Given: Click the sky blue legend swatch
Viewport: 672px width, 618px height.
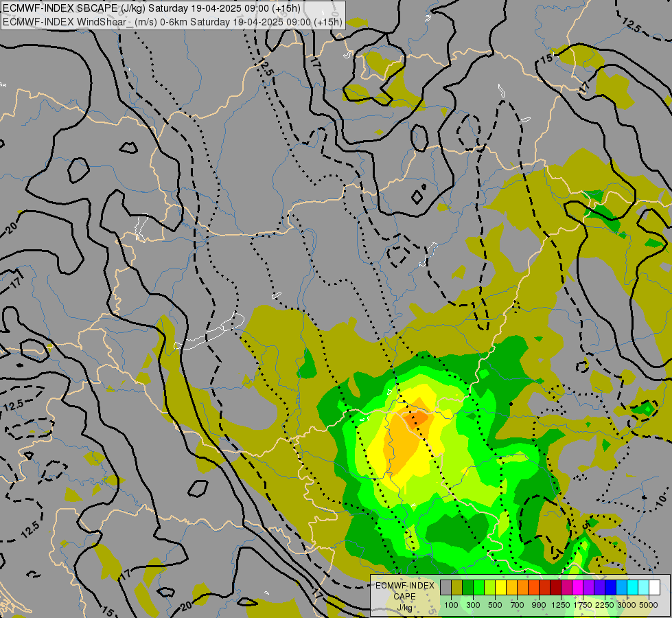Looking at the screenshot, I should click(621, 588).
